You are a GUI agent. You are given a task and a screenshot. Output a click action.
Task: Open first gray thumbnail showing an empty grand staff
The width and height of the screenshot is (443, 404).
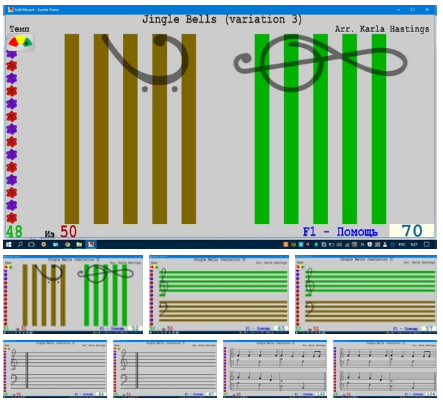55,369
